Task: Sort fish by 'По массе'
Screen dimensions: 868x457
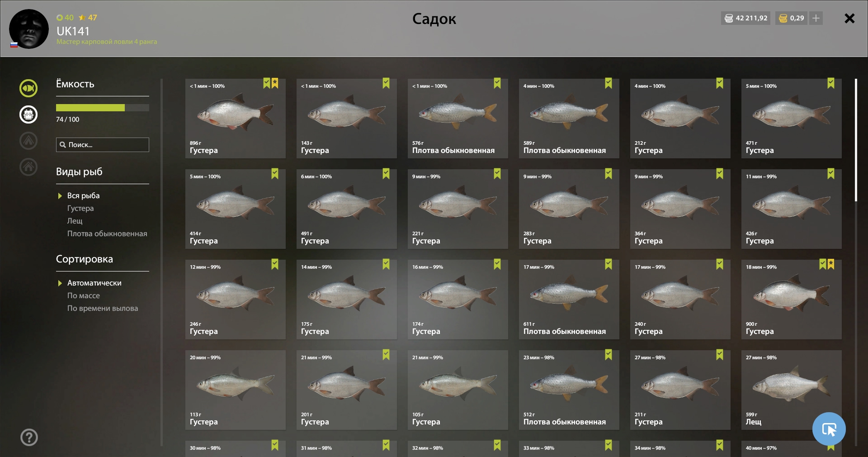Action: pos(84,295)
